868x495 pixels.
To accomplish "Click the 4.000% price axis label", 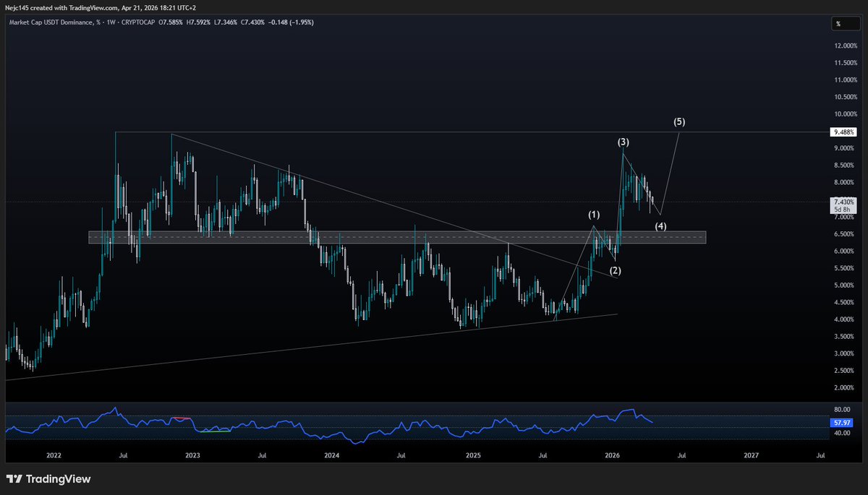I will 845,319.
